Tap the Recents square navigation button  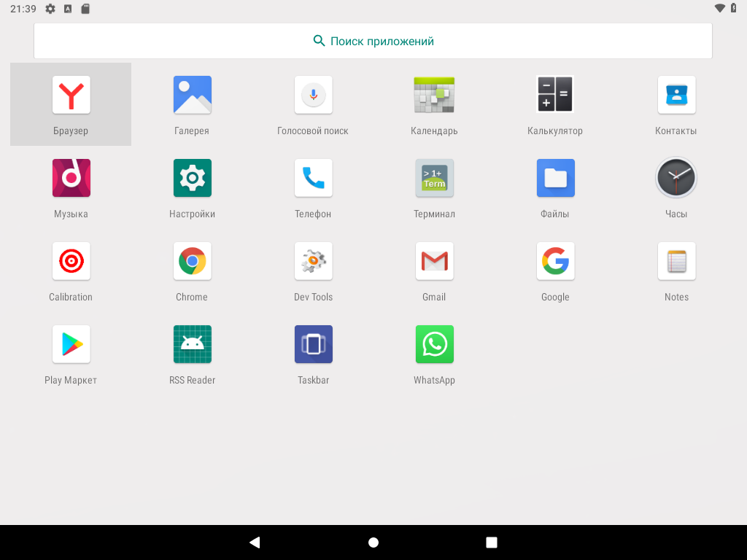492,542
